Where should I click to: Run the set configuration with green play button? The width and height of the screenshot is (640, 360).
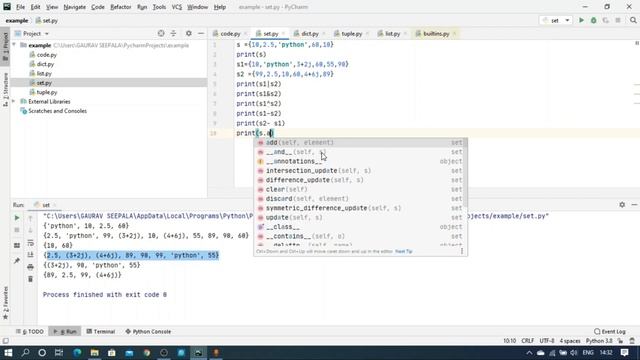(581, 20)
